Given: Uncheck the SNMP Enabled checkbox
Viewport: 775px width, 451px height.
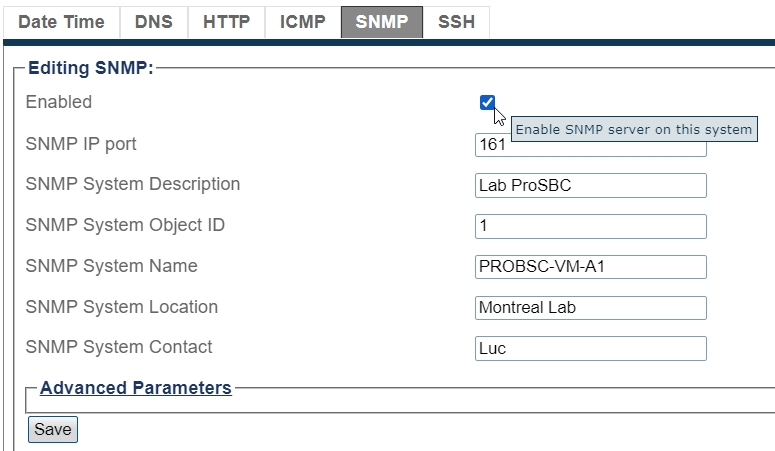Looking at the screenshot, I should 487,102.
